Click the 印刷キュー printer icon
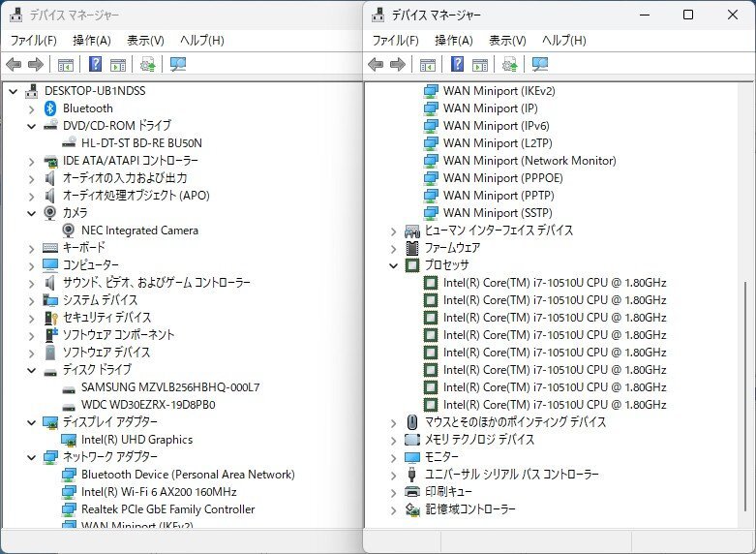Image resolution: width=756 pixels, height=554 pixels. point(412,492)
